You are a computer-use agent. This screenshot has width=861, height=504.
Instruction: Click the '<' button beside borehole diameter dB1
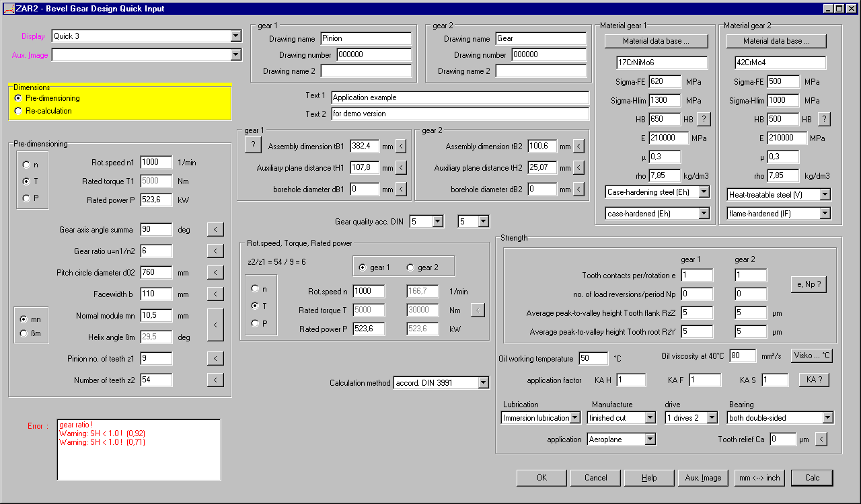[401, 190]
